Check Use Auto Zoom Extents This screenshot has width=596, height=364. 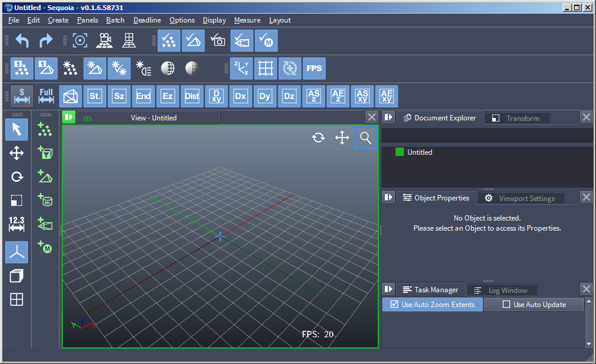[432, 304]
